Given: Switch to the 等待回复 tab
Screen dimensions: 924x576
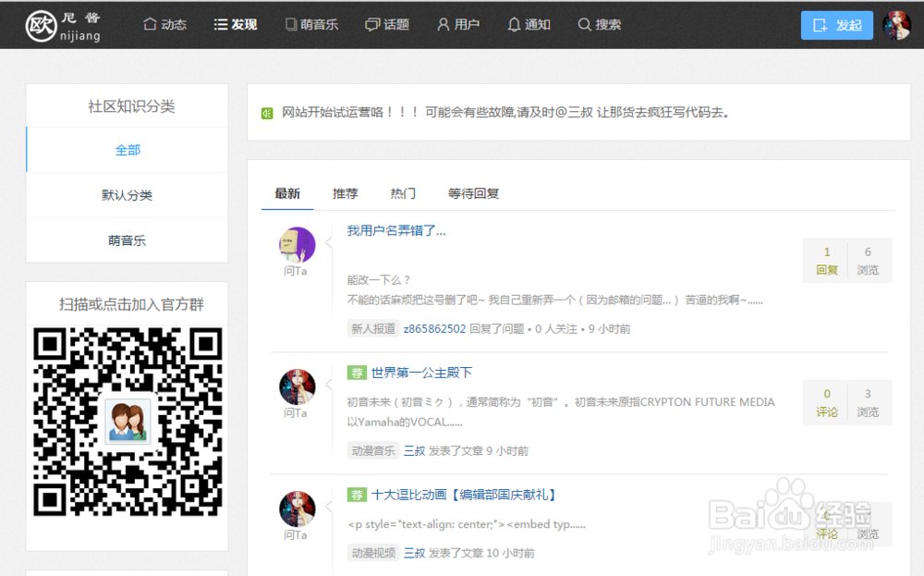Looking at the screenshot, I should (x=471, y=193).
